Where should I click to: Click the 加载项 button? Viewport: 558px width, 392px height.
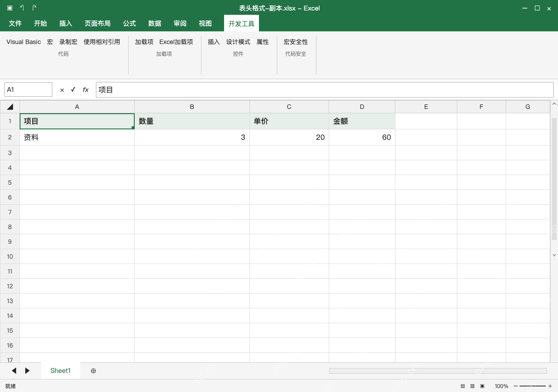tap(144, 42)
